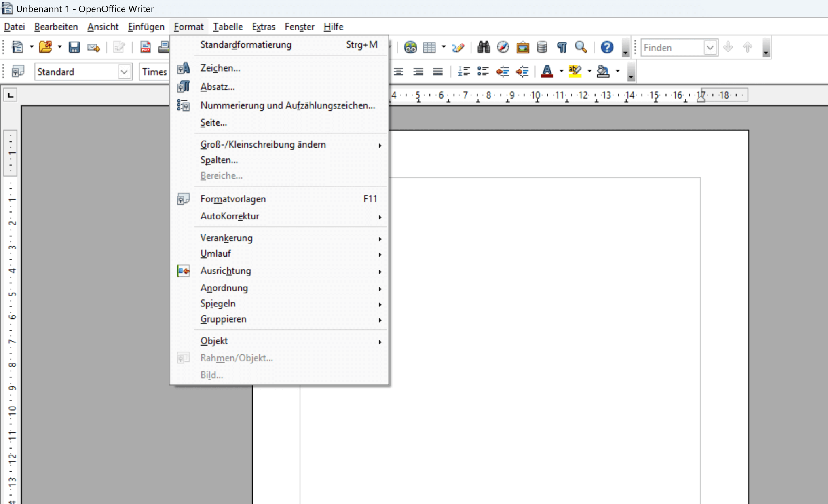The height and width of the screenshot is (504, 828).
Task: Toggle numbering list on/off
Action: click(464, 72)
